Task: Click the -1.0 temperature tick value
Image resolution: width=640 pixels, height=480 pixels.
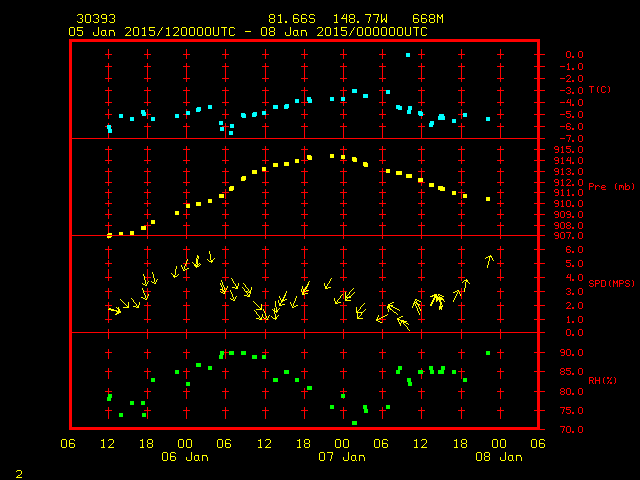Action: tap(571, 67)
